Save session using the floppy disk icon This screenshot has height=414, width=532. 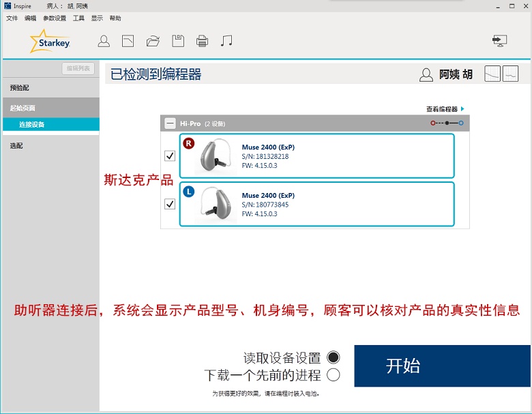tap(177, 41)
